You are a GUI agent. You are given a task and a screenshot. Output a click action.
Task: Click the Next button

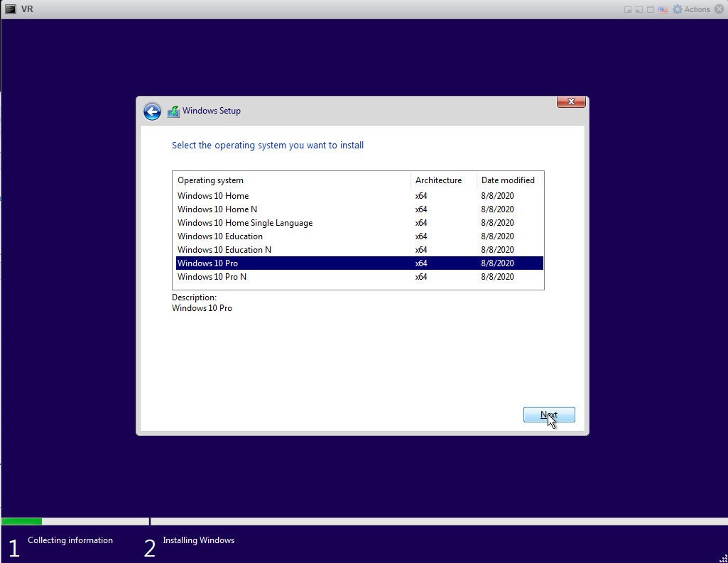point(549,415)
